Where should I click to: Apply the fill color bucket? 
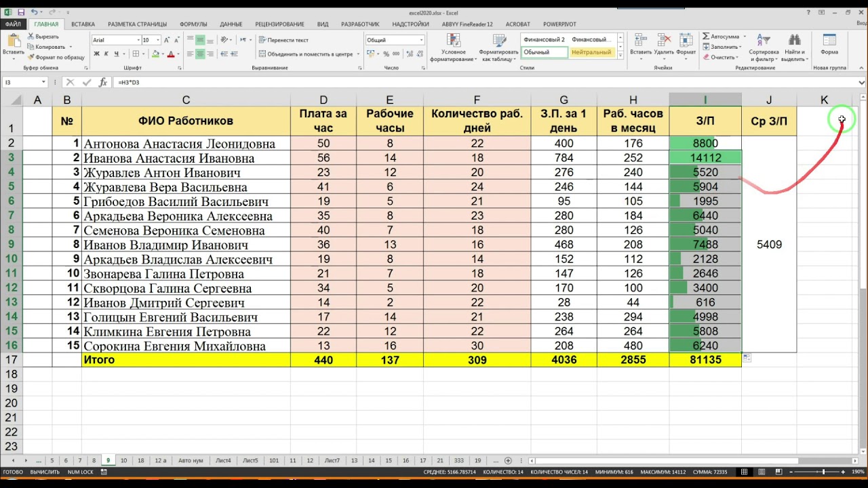coord(156,54)
